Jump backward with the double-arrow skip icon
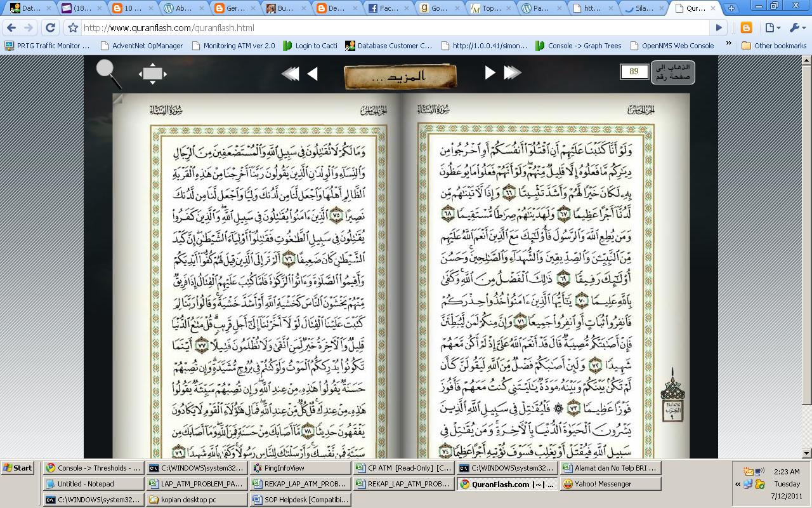The image size is (812, 508). 289,72
